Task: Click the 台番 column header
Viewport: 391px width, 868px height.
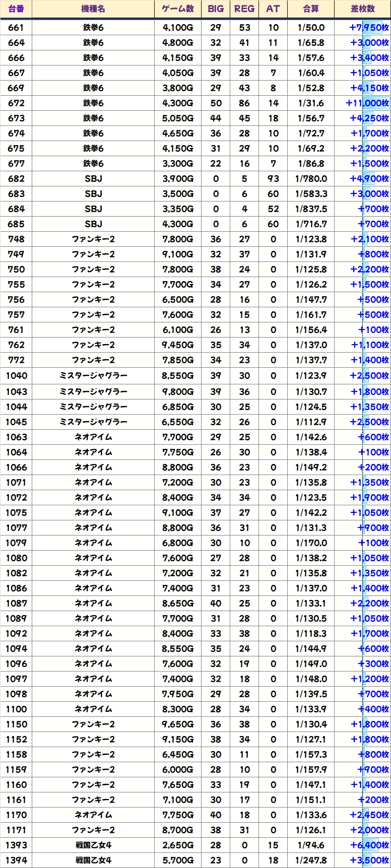Action: 16,9
